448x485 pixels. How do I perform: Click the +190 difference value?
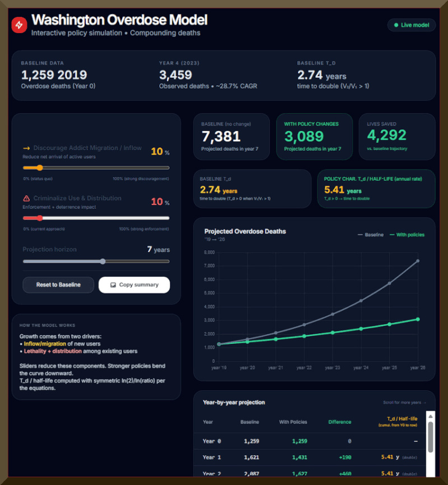(345, 457)
